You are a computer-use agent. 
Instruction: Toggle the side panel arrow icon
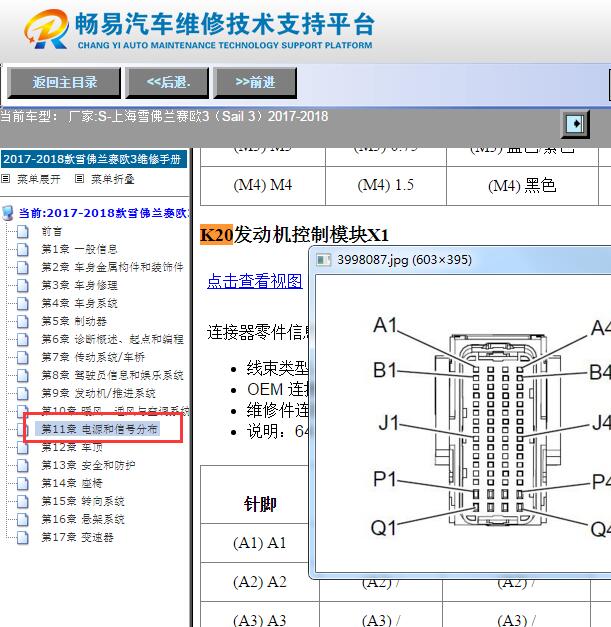click(575, 124)
